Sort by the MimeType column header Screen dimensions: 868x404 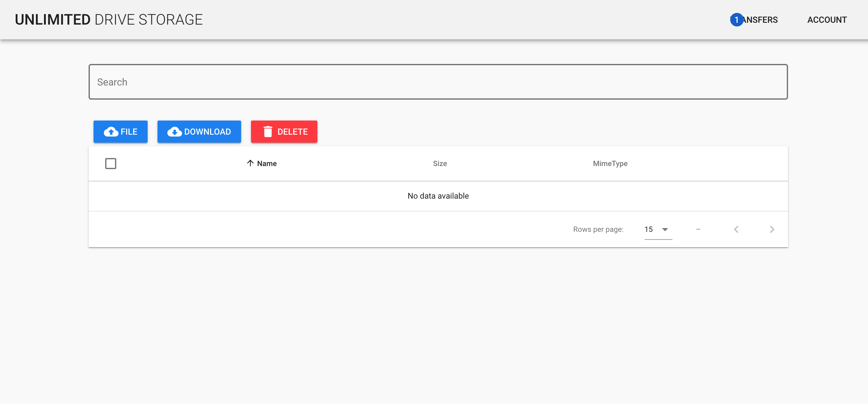click(610, 164)
